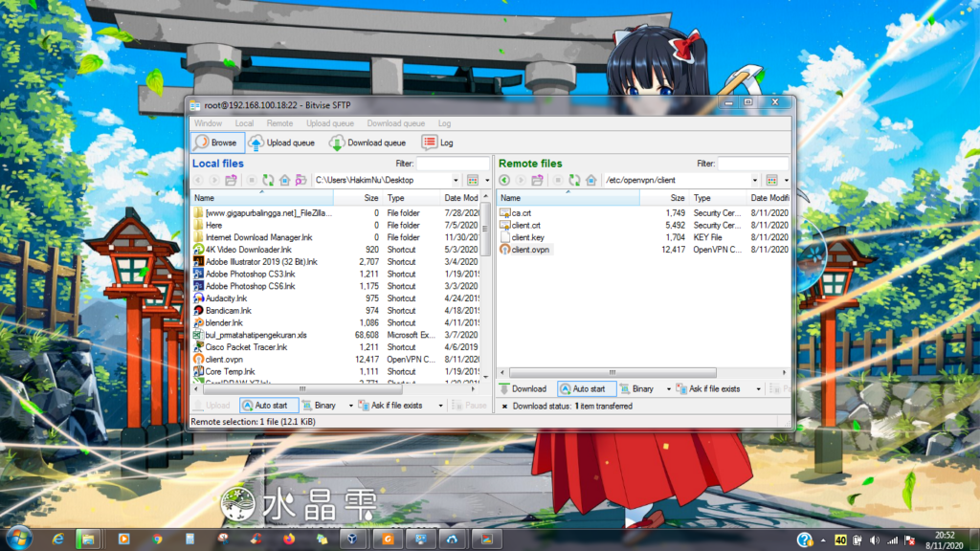Refresh the local files list
980x551 pixels.
tap(268, 180)
